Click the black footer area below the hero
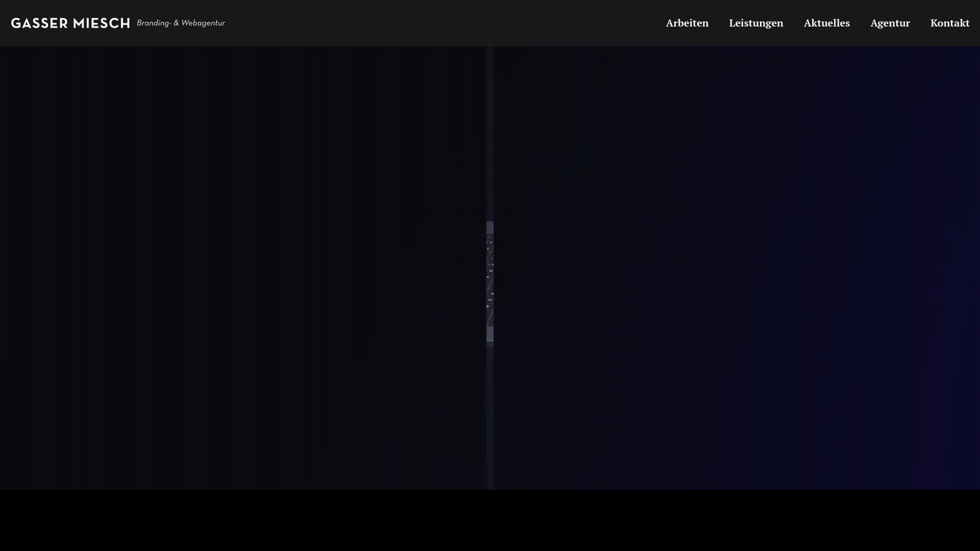Screen dimensions: 980x551 pos(490,520)
